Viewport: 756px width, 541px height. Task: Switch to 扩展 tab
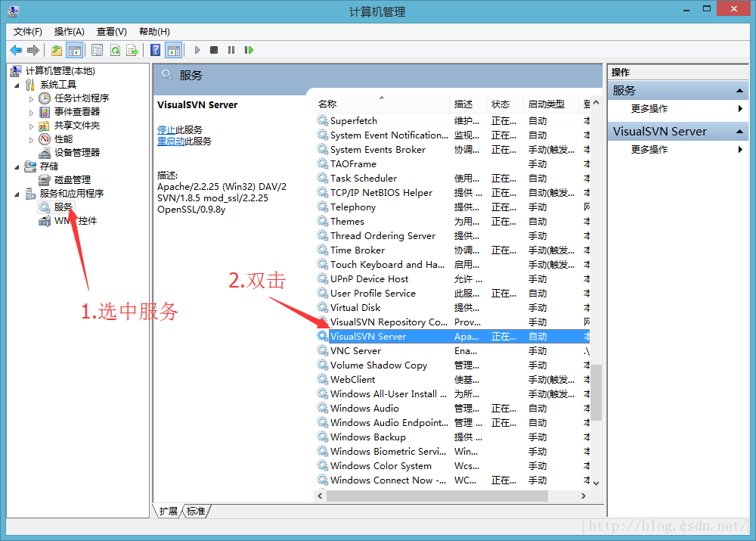169,511
